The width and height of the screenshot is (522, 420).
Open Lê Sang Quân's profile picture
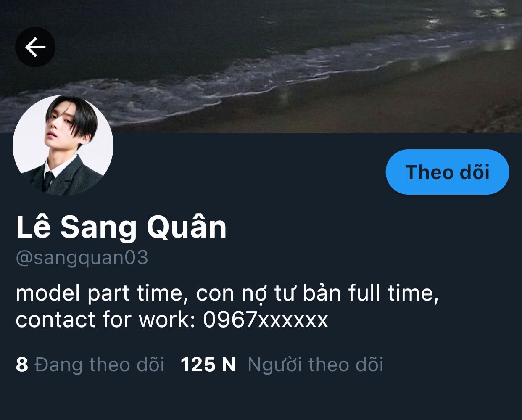[63, 145]
